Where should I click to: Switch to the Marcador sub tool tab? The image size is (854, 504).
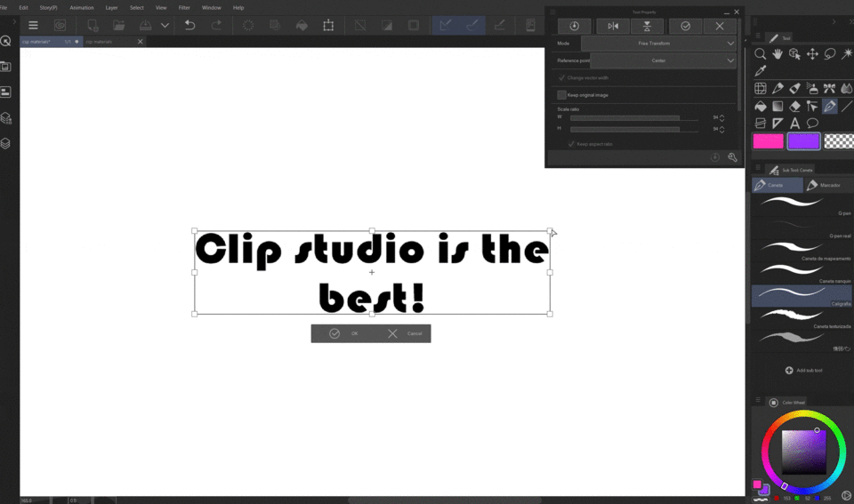[828, 185]
